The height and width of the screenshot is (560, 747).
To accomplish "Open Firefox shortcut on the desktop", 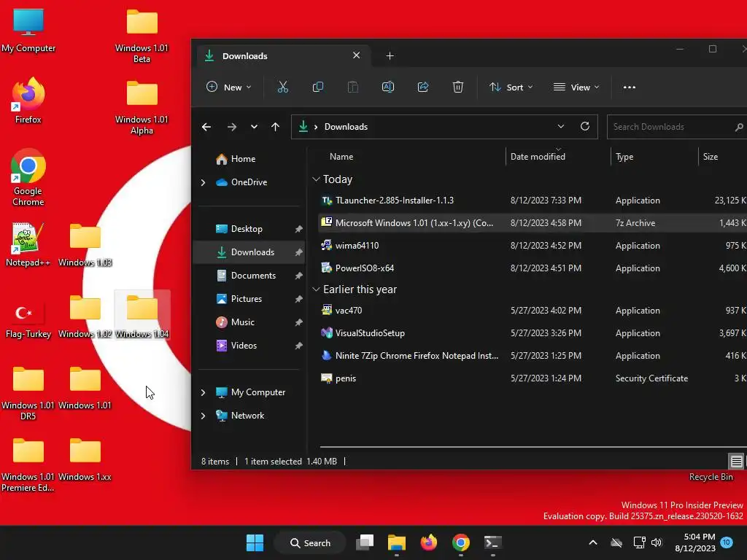I will click(28, 100).
